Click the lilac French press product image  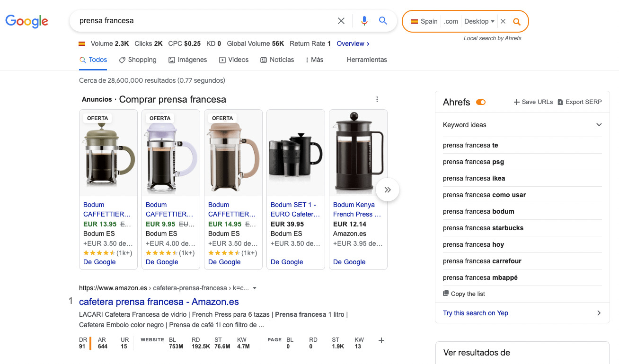(x=171, y=153)
